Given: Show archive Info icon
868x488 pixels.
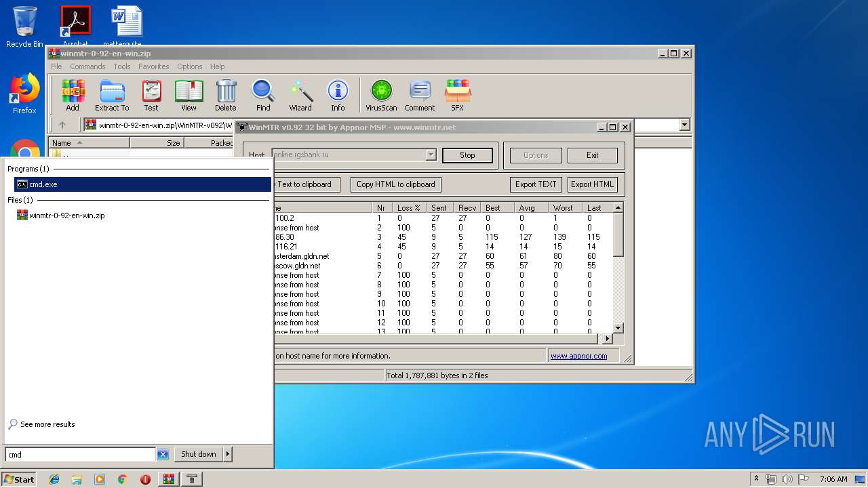Looking at the screenshot, I should pos(338,96).
